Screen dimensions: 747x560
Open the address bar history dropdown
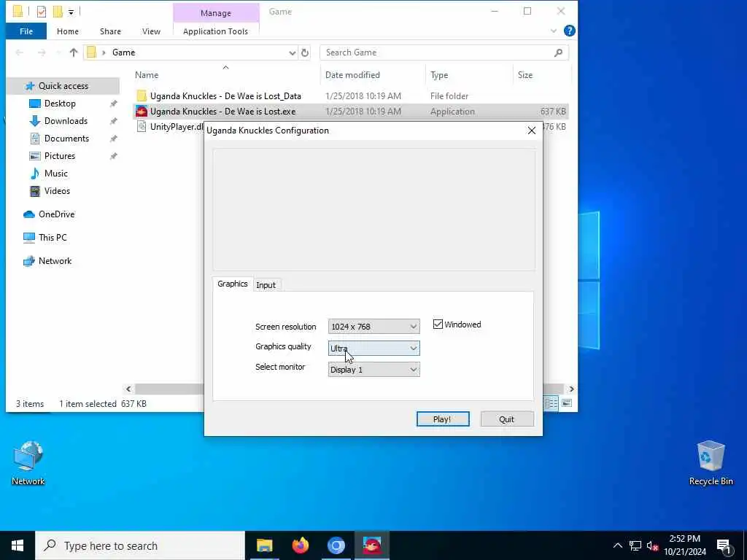pyautogui.click(x=293, y=52)
